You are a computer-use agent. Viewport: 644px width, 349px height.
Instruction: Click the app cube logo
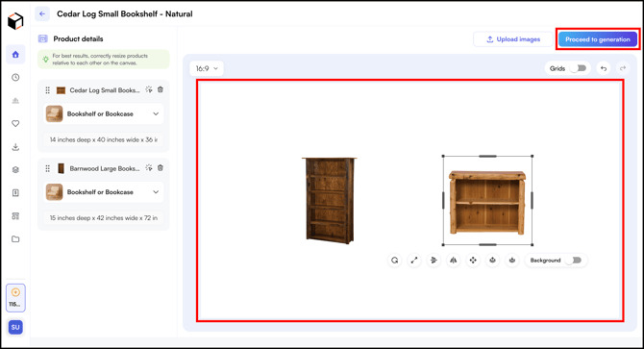pyautogui.click(x=15, y=21)
